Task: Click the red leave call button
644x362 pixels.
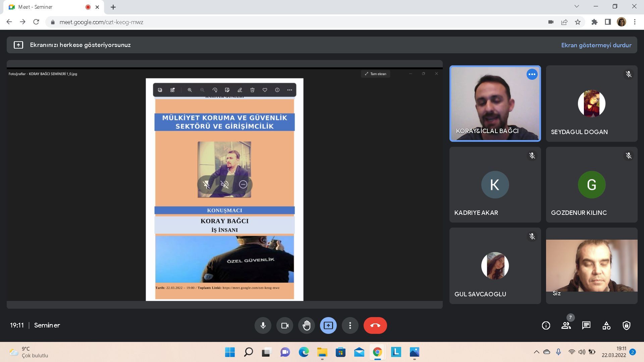Action: coord(375,325)
